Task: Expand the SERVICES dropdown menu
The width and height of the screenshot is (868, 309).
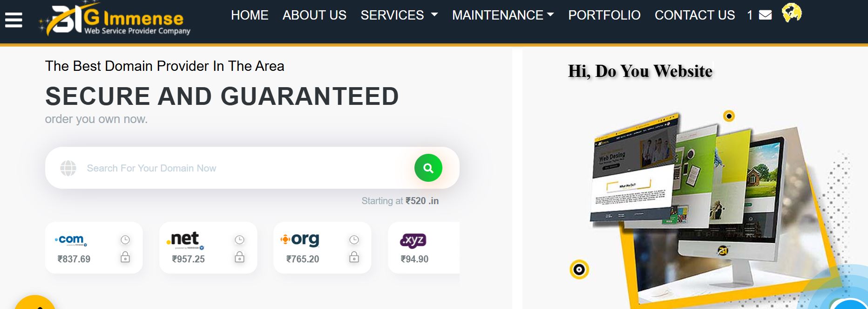Action: click(x=399, y=15)
